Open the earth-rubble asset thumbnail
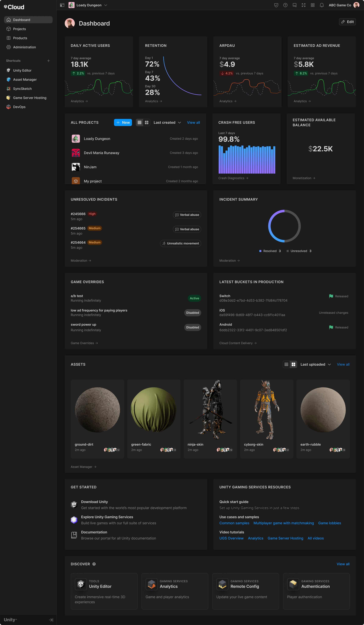The height and width of the screenshot is (625, 364). [x=323, y=410]
